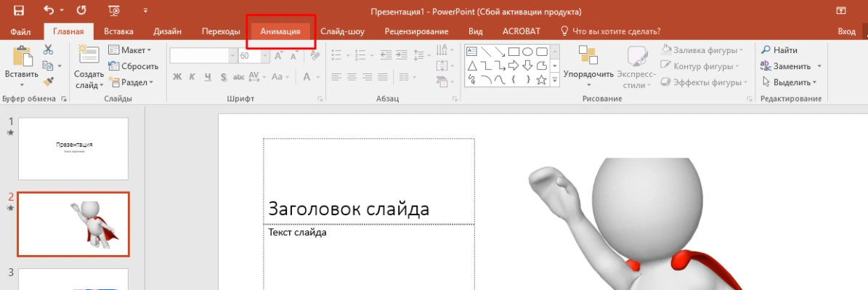This screenshot has width=868, height=290.
Task: Create a new slide with the Создать слайд icon
Action: click(x=89, y=55)
